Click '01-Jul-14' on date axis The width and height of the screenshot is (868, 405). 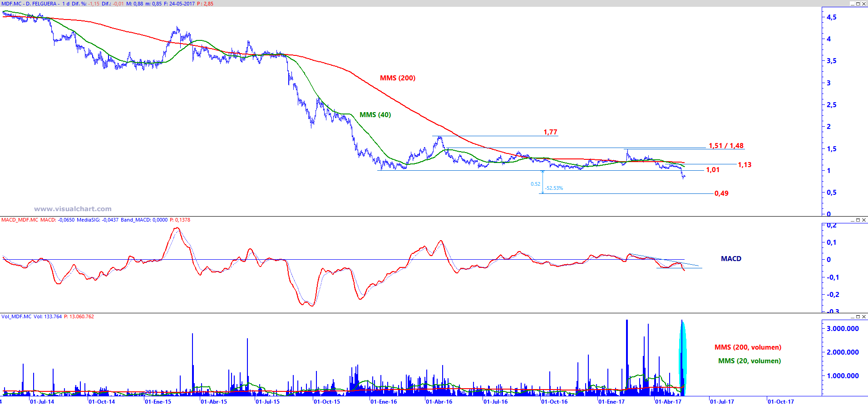click(x=42, y=401)
